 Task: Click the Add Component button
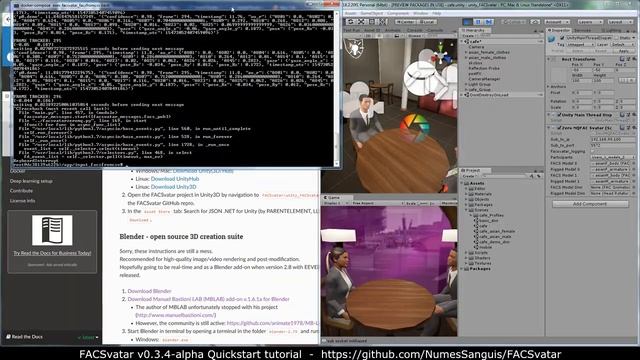point(590,204)
